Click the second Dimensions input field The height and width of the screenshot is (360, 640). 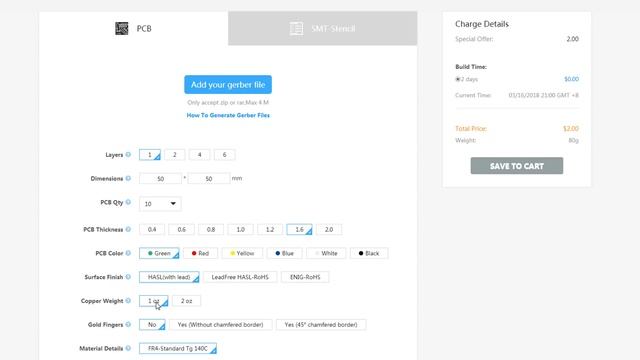pos(209,179)
